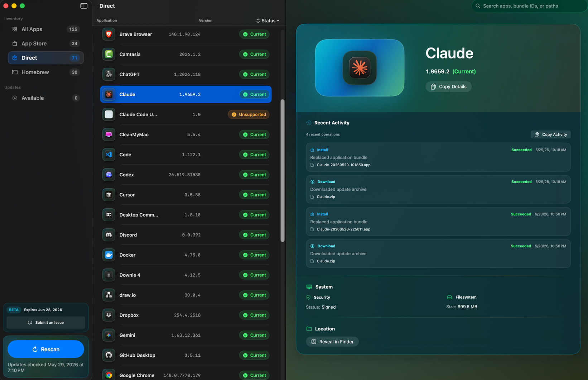Click the Camtasia app icon
This screenshot has height=380, width=588.
click(109, 54)
